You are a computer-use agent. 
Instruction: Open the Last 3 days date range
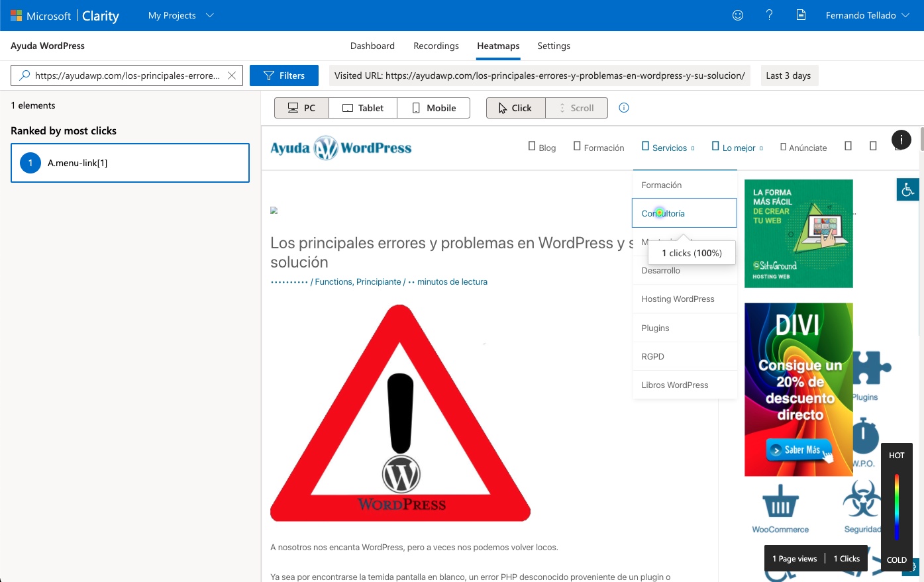click(788, 75)
